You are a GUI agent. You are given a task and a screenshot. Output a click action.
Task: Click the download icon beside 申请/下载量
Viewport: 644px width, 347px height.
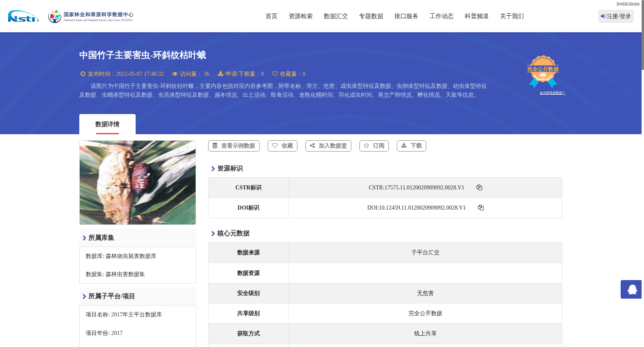click(221, 74)
